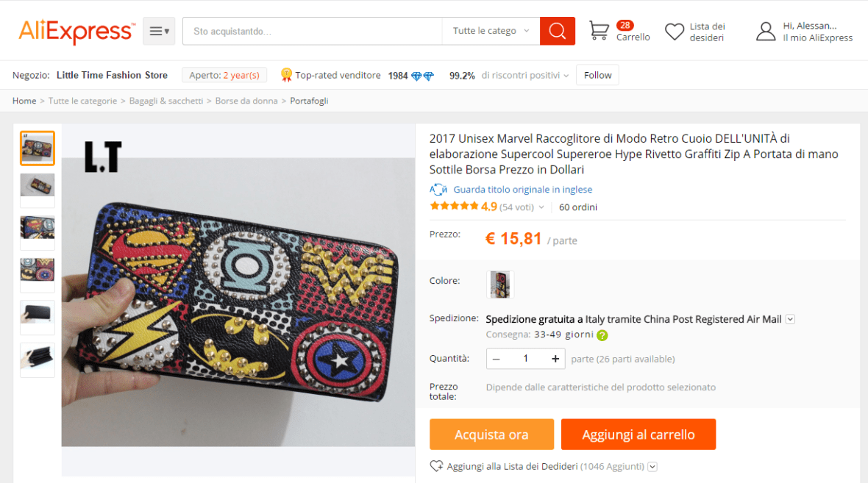Open the wishlist heart icon
868x483 pixels.
pos(674,32)
